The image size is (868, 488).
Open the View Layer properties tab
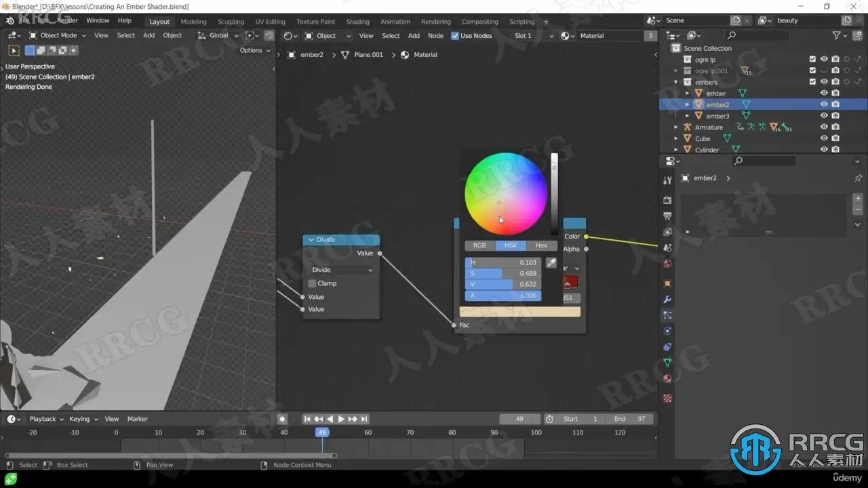click(667, 232)
